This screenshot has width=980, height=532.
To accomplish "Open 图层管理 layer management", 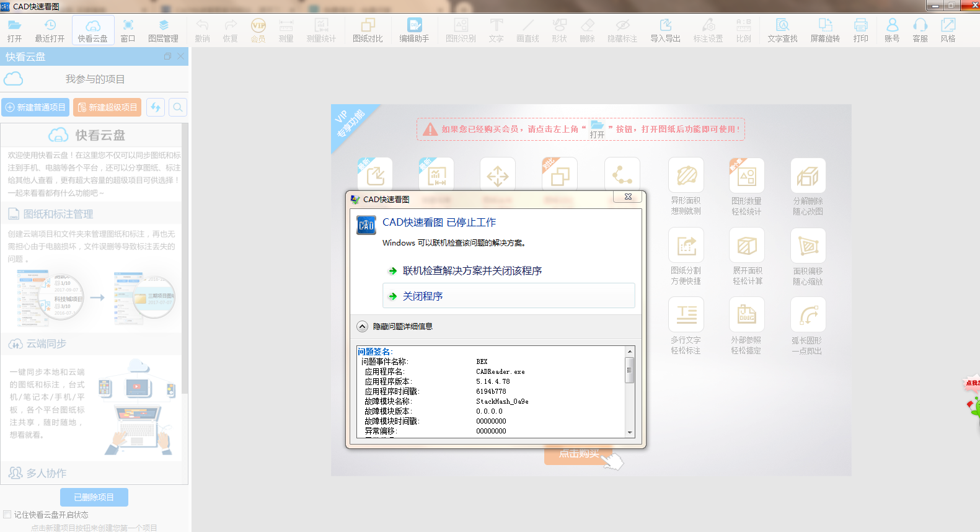I will point(163,30).
